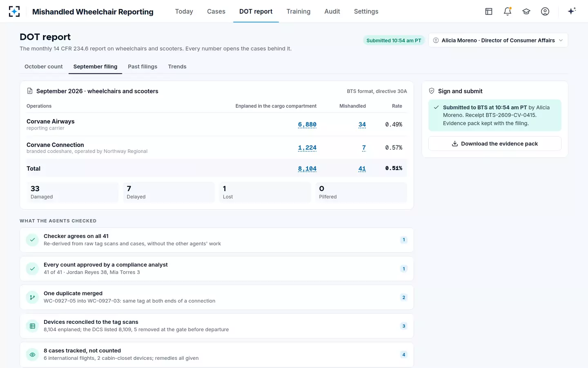Open the 7 Delayed tile
The width and height of the screenshot is (588, 368).
click(169, 192)
